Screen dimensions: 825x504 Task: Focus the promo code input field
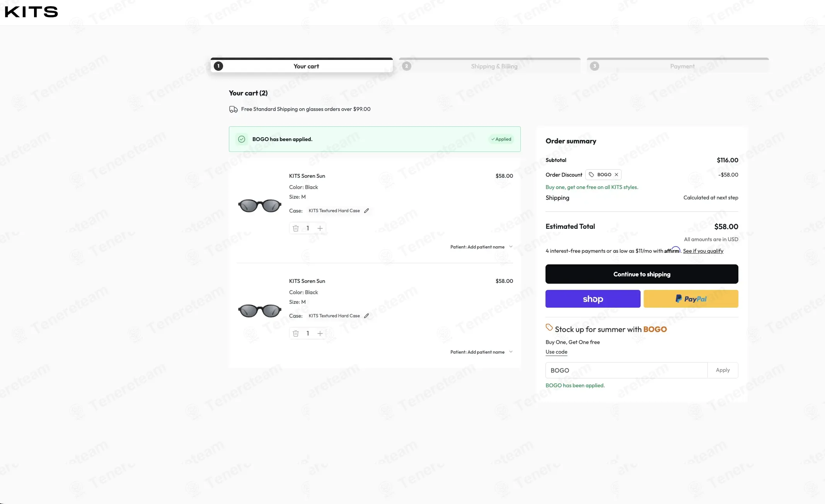click(626, 370)
